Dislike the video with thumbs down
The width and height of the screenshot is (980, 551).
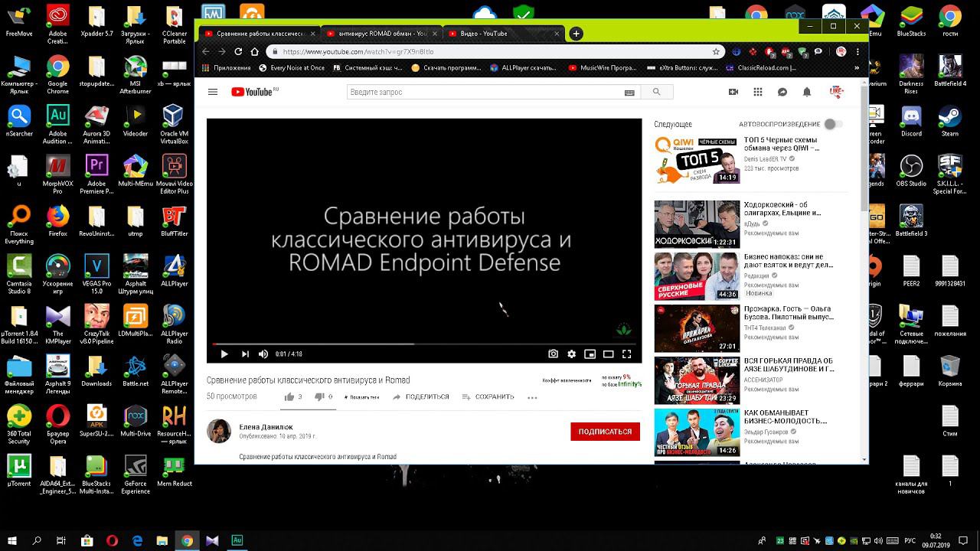pyautogui.click(x=319, y=396)
